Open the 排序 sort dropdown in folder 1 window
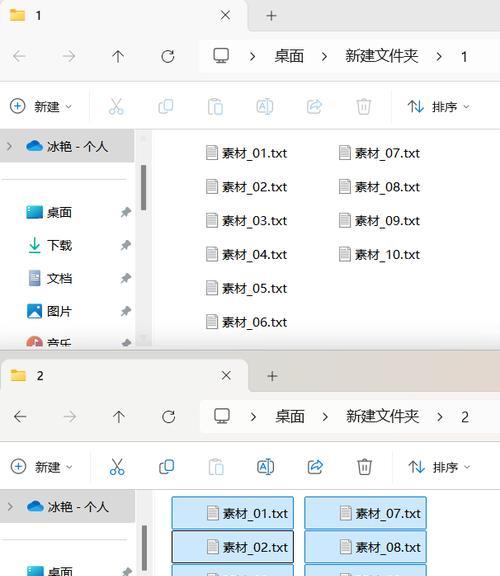Image resolution: width=500 pixels, height=576 pixels. [439, 107]
